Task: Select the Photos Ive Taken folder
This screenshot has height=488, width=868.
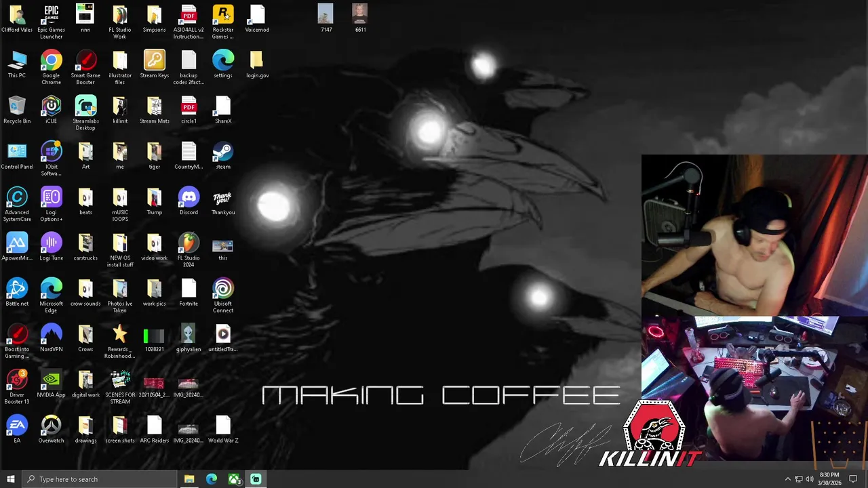Action: pyautogui.click(x=120, y=296)
